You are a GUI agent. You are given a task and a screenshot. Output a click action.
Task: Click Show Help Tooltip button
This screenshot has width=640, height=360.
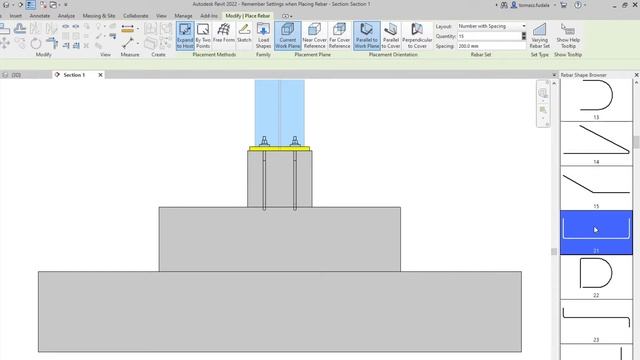pyautogui.click(x=568, y=36)
